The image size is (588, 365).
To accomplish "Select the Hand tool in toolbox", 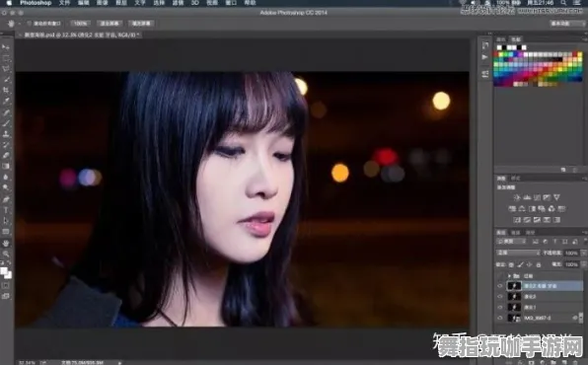I will 6,243.
